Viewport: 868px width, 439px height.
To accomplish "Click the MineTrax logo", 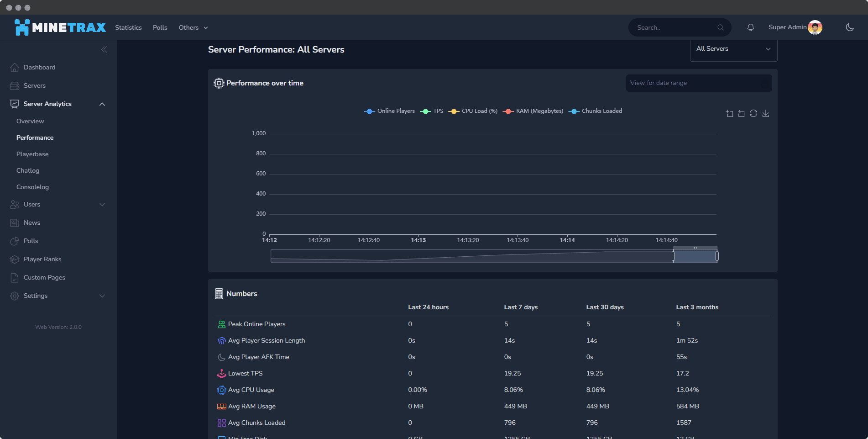I will 60,27.
